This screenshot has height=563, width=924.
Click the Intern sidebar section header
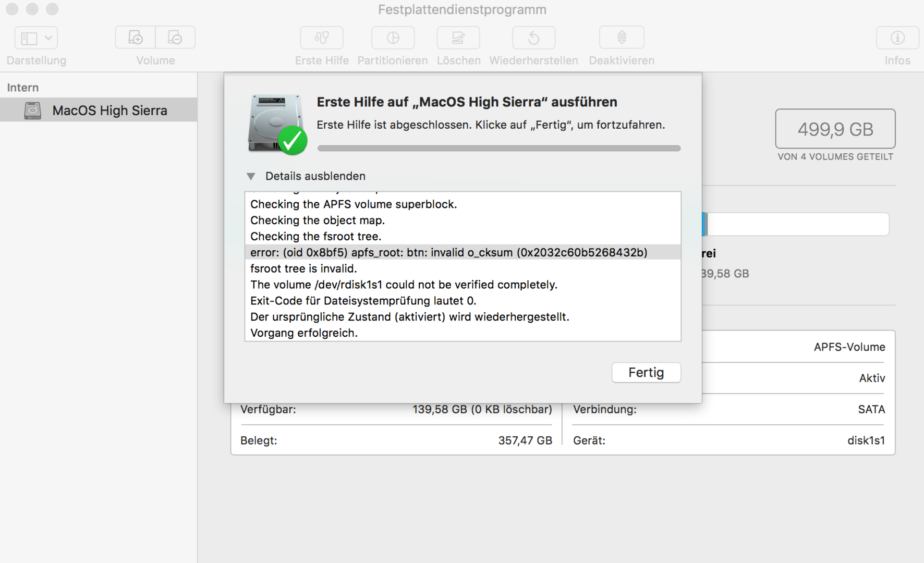click(x=23, y=88)
